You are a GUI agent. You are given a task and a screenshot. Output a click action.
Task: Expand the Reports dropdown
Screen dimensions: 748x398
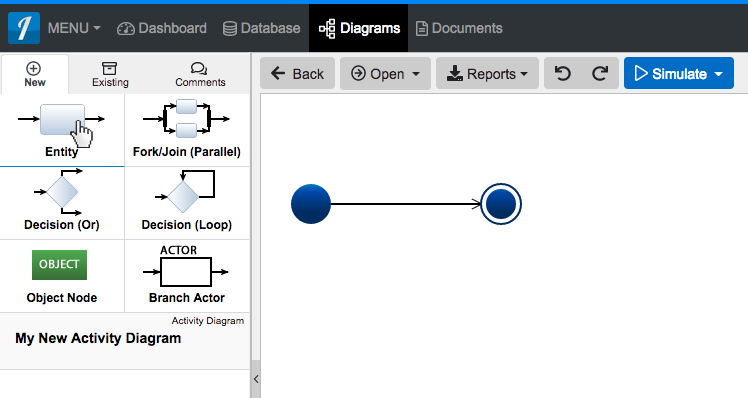coord(487,73)
